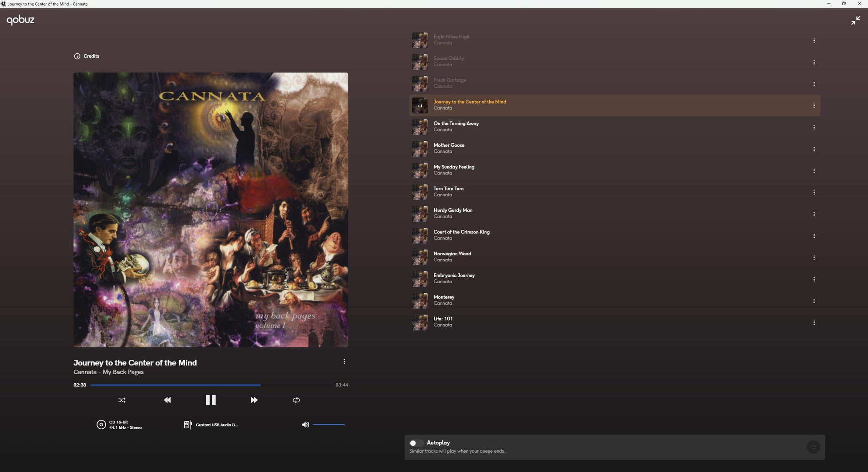Image resolution: width=868 pixels, height=472 pixels.
Task: Click the Qobuz logo
Action: (x=21, y=20)
